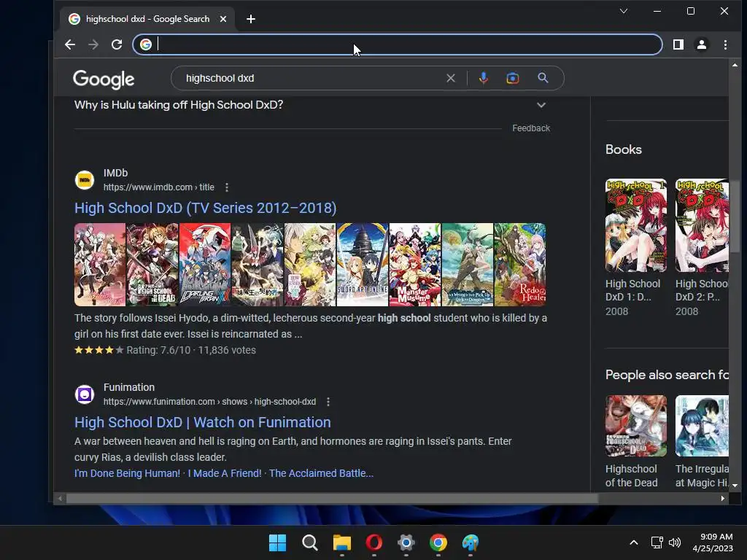Open File Explorer from the taskbar
The height and width of the screenshot is (560, 747).
[x=342, y=542]
